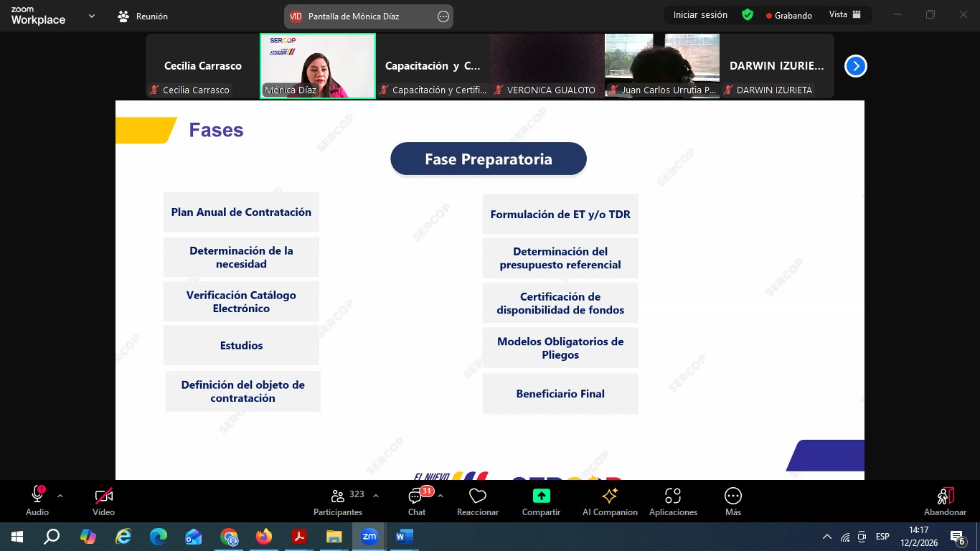Open Zoom Workplace dropdown arrow
The width and height of the screenshot is (980, 551).
[91, 16]
